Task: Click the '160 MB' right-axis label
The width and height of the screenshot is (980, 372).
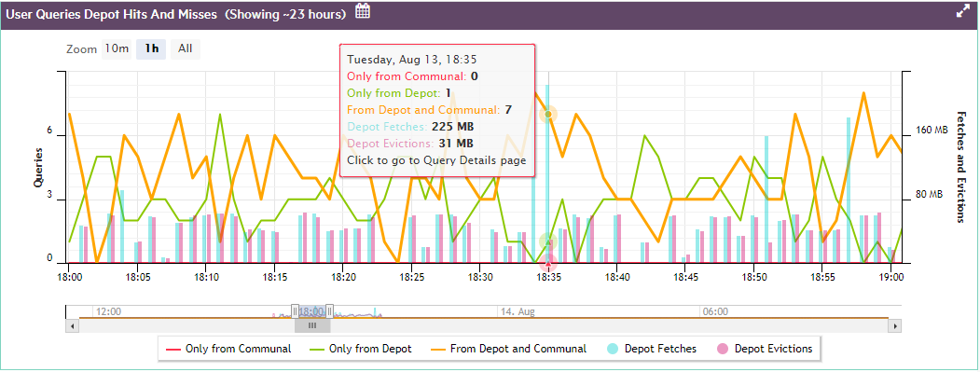Action: click(932, 131)
